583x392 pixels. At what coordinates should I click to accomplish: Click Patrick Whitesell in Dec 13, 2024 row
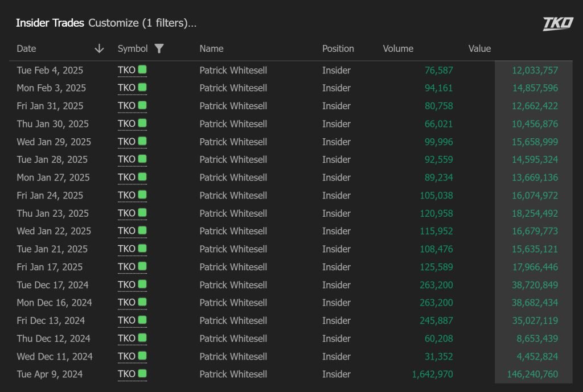pos(233,321)
